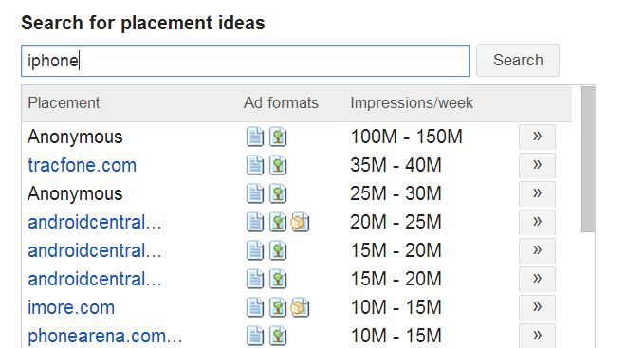644x348 pixels.
Task: Click the image ad icon in the phonearena.com row
Action: 278,336
